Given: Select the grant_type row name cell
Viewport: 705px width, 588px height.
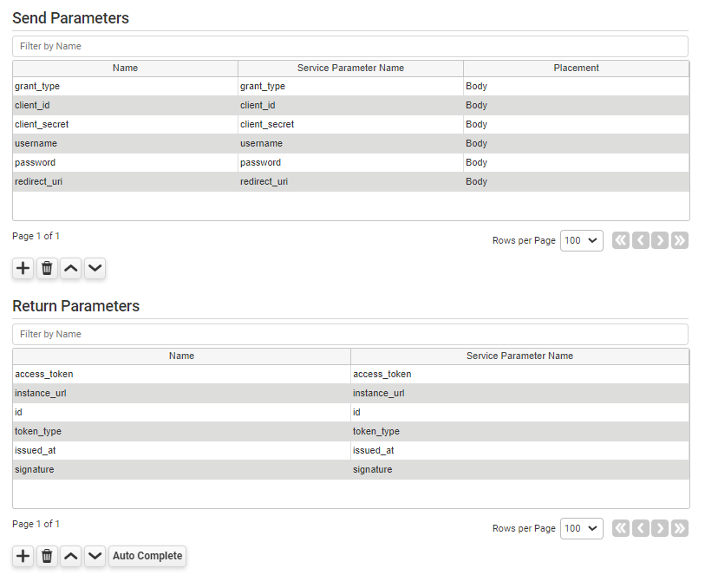Looking at the screenshot, I should tap(125, 87).
